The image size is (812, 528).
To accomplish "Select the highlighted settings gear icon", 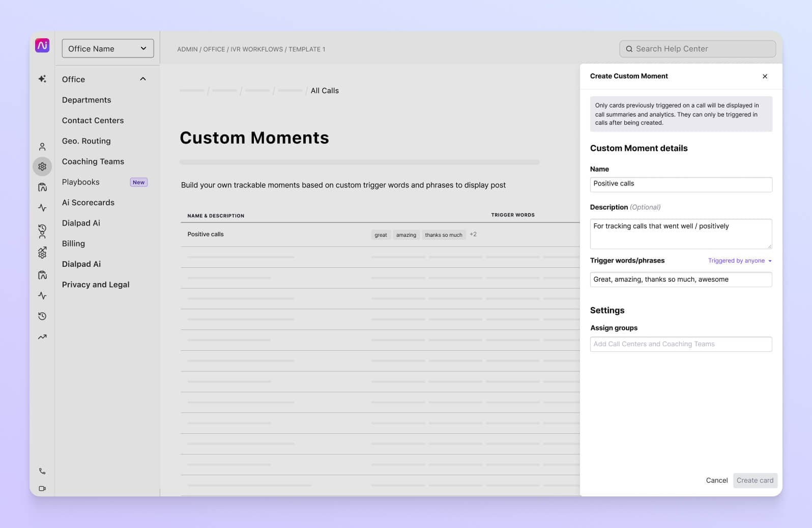I will coord(42,166).
